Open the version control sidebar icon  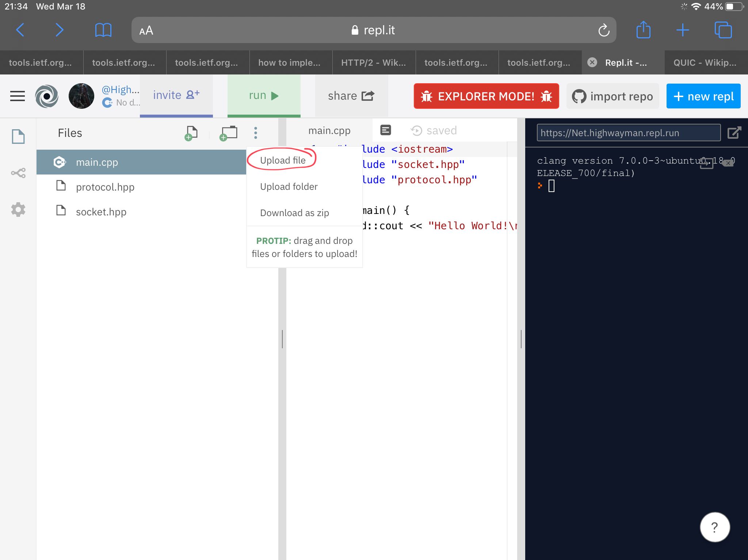(18, 173)
